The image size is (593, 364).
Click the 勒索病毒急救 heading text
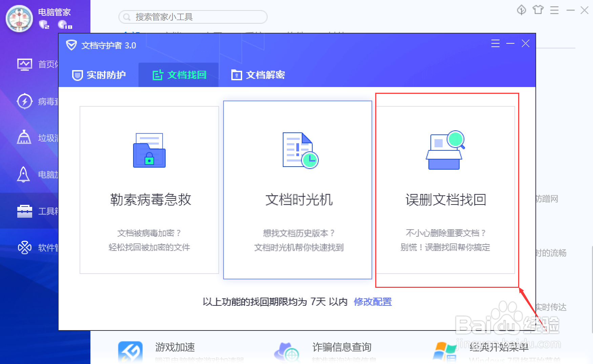151,200
